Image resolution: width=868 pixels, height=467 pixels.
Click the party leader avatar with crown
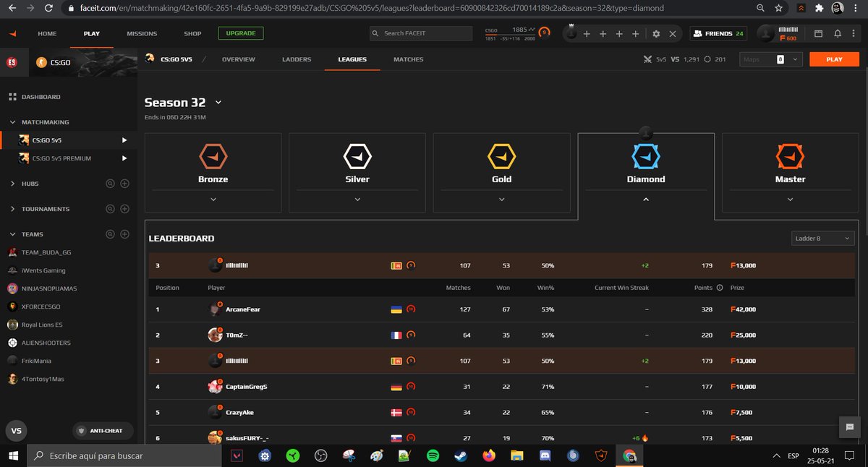[571, 33]
